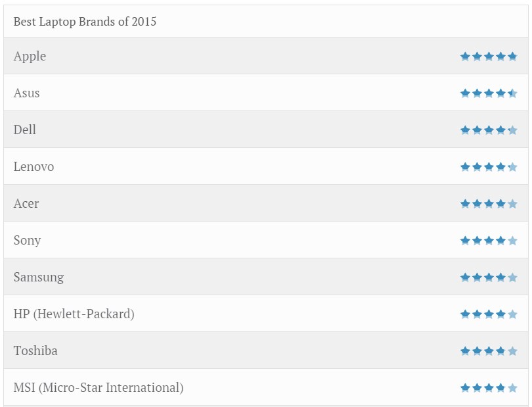Click the Asus star rating
The height and width of the screenshot is (407, 532).
tap(489, 93)
